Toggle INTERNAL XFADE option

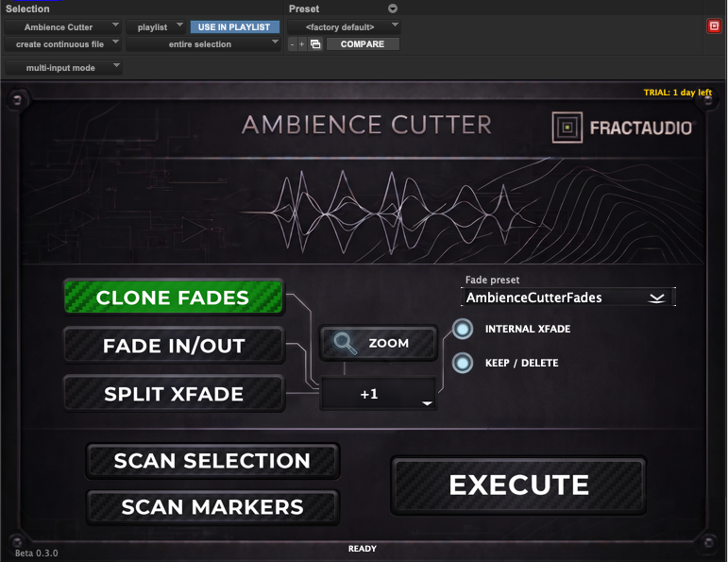pyautogui.click(x=463, y=329)
